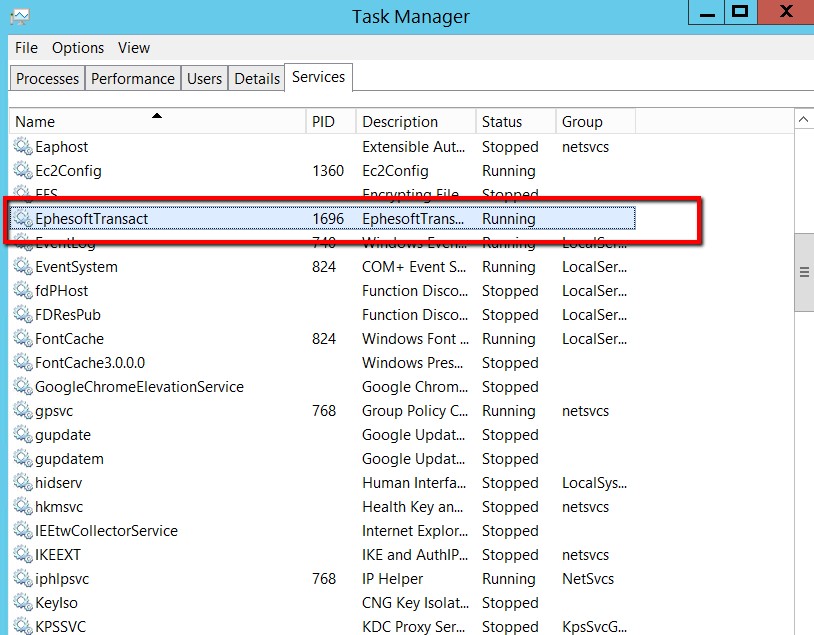The height and width of the screenshot is (635, 814).
Task: Click the 'COM+ Event S...' description cell
Action: pos(414,267)
